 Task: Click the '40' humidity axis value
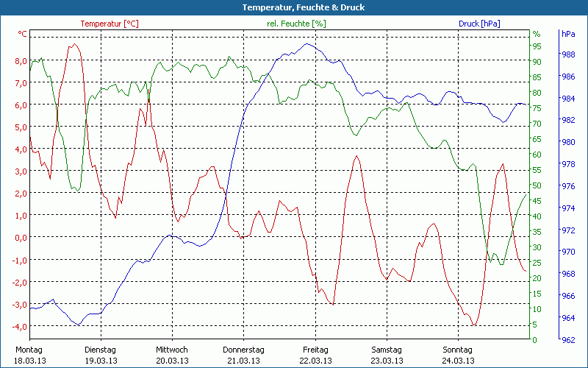537,216
